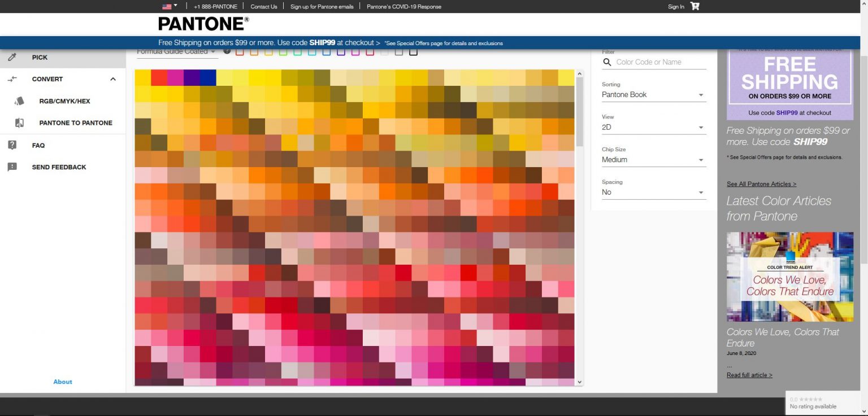Filter colors by the red swatch

(x=240, y=51)
